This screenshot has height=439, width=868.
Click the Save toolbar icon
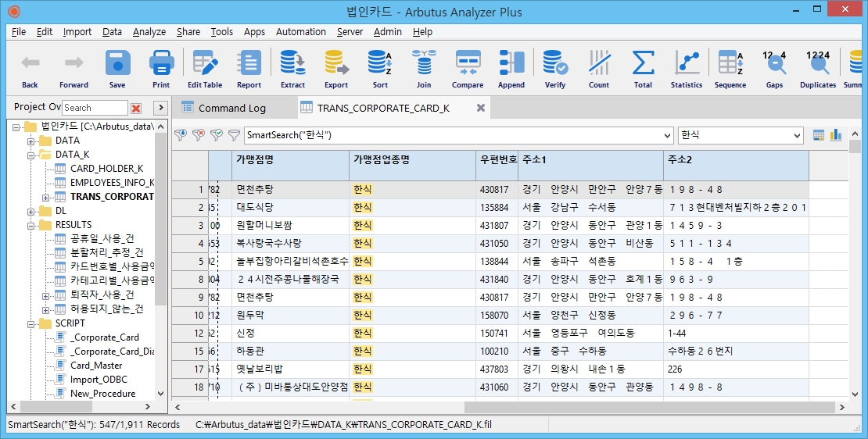pos(117,63)
